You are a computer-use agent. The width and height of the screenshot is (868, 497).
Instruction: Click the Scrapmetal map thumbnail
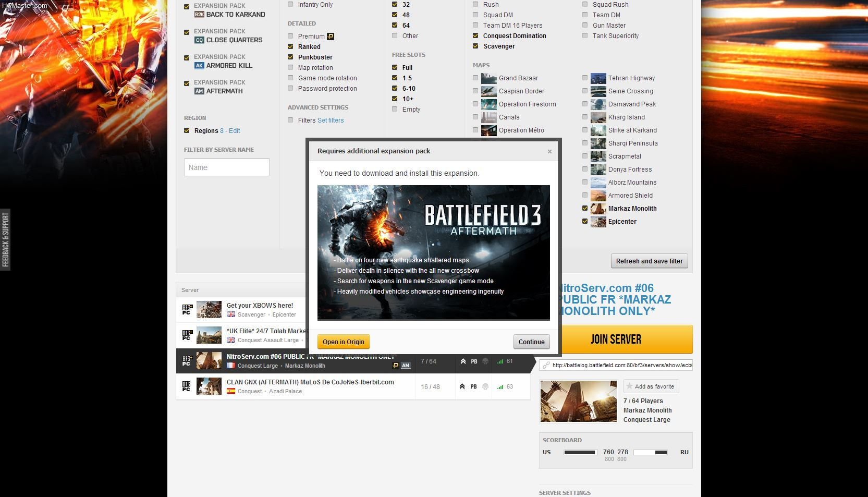(x=598, y=156)
